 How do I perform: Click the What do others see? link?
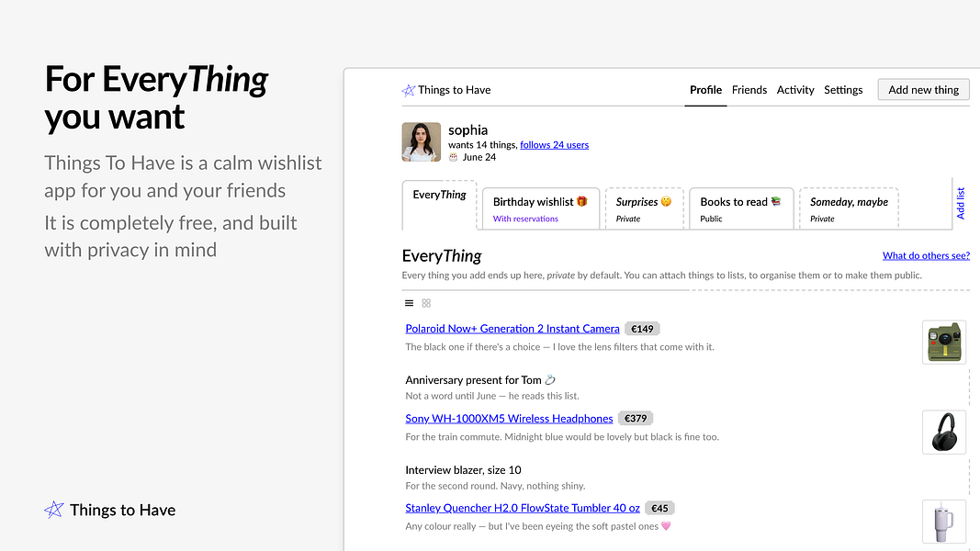click(926, 255)
